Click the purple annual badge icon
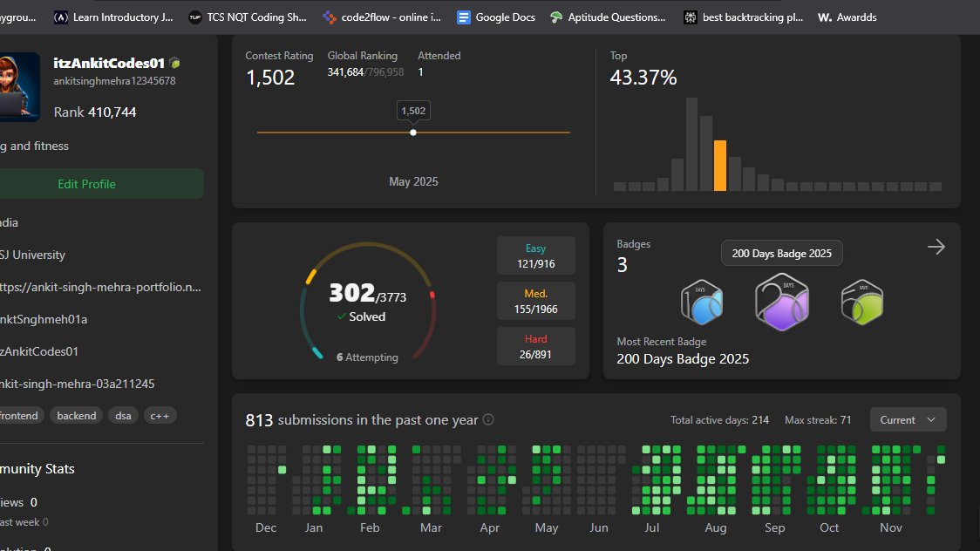The image size is (980, 551). [x=781, y=303]
